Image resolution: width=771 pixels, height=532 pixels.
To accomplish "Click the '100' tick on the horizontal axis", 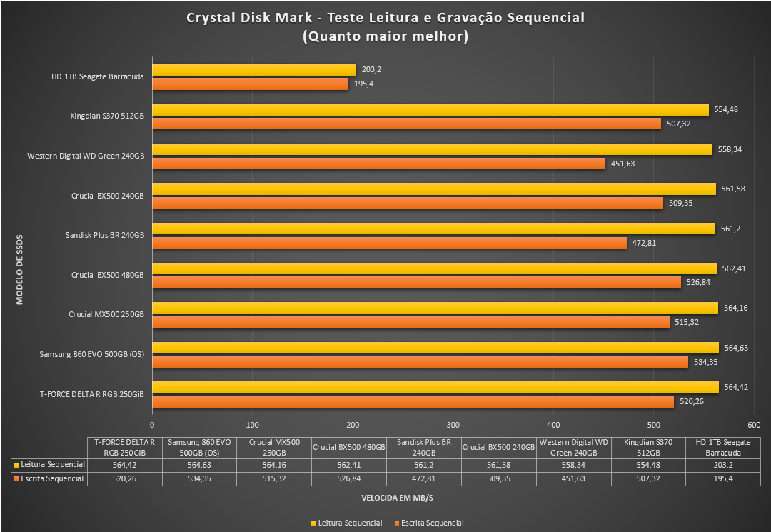I will coord(252,425).
